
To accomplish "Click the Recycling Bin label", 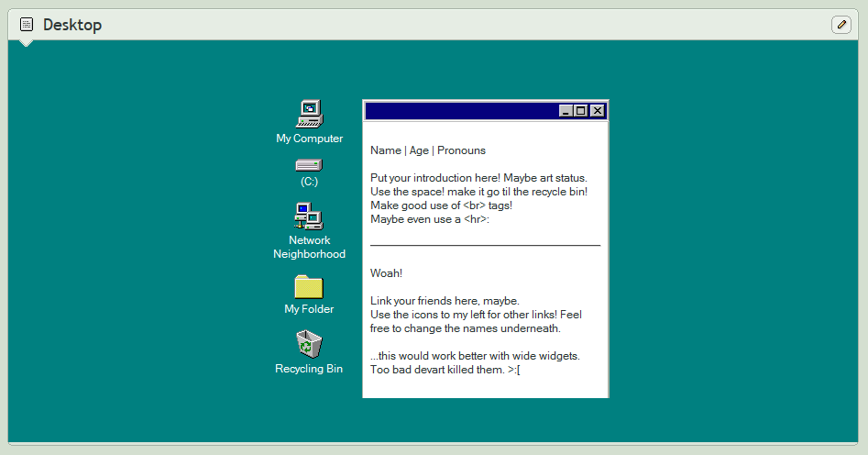I will pos(309,369).
